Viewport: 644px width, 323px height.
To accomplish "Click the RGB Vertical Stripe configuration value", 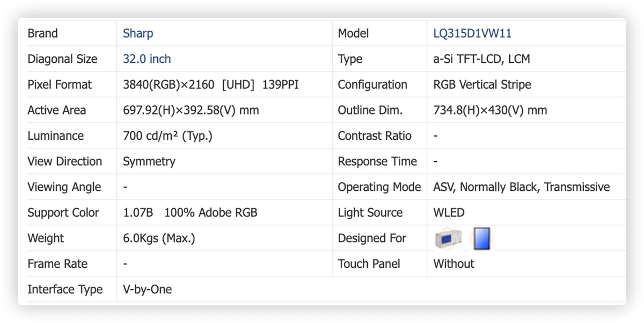I will [482, 84].
